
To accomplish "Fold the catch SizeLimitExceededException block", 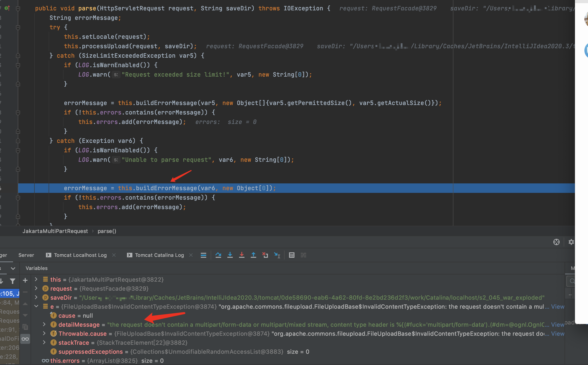I will [x=18, y=56].
